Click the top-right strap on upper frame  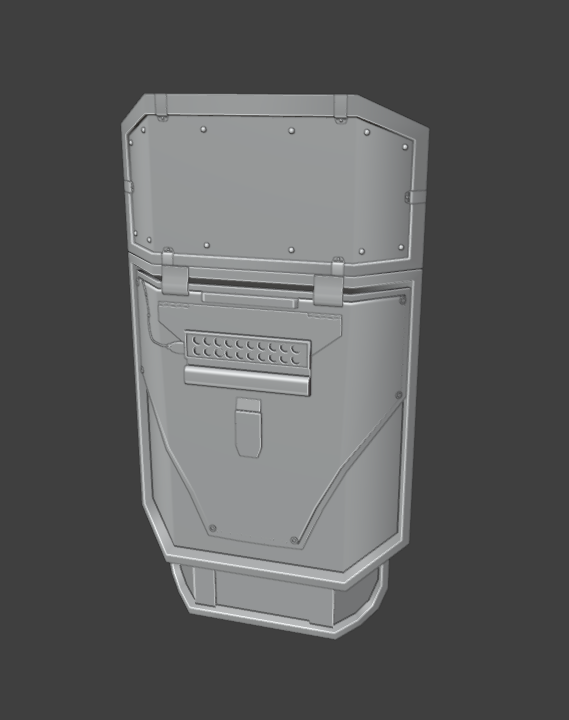(340, 107)
